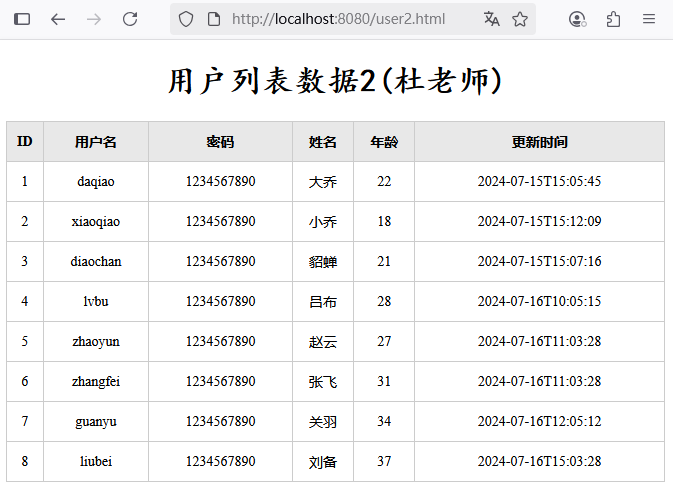
Task: Click the 貂蝉 name cell
Action: [323, 262]
